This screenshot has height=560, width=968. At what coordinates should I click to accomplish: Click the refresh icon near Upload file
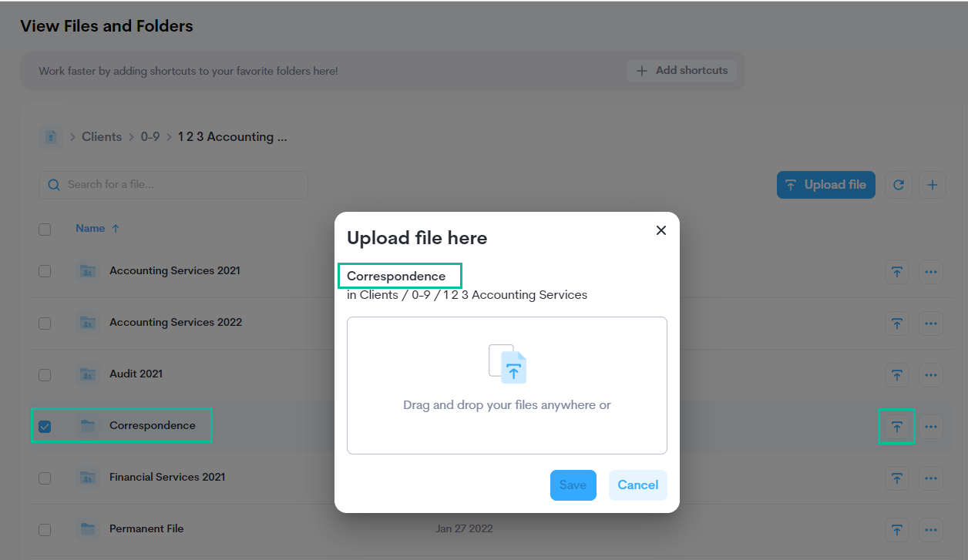899,185
